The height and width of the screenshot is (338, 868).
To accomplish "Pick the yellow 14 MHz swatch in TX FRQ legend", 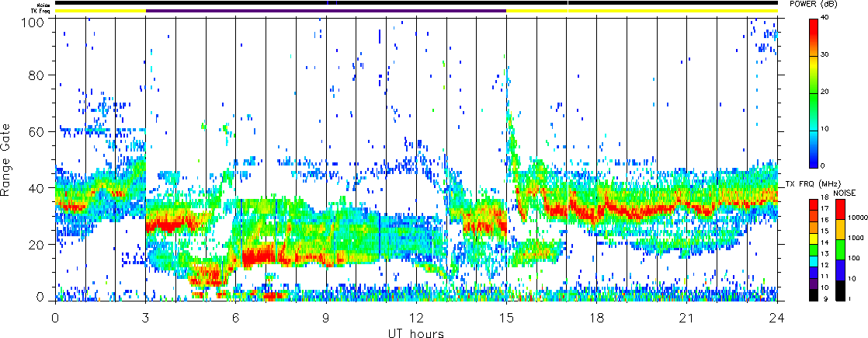I will coord(814,239).
